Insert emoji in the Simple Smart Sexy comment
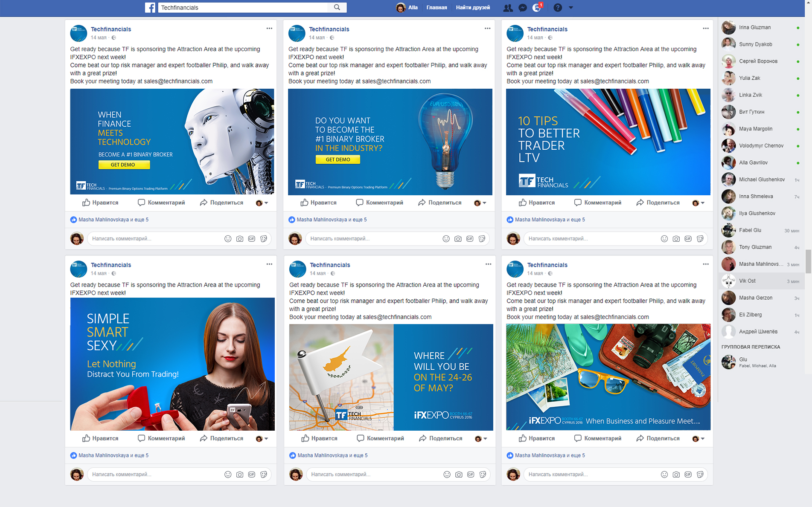The width and height of the screenshot is (812, 507). [x=228, y=475]
